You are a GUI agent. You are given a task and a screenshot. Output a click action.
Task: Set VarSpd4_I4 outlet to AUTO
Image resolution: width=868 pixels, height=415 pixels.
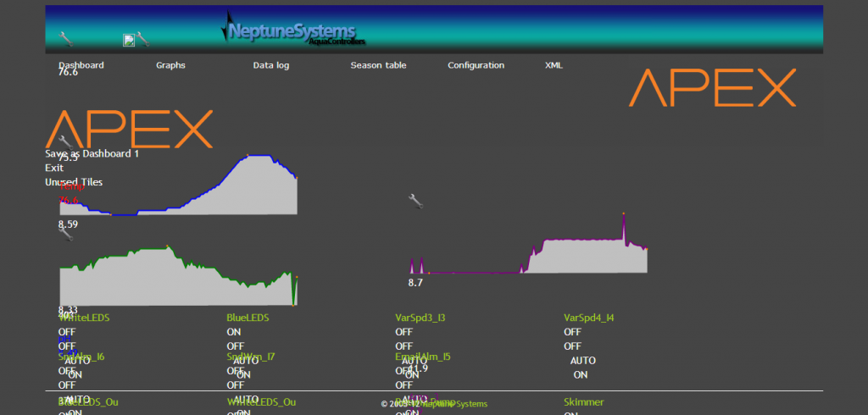[x=583, y=361]
